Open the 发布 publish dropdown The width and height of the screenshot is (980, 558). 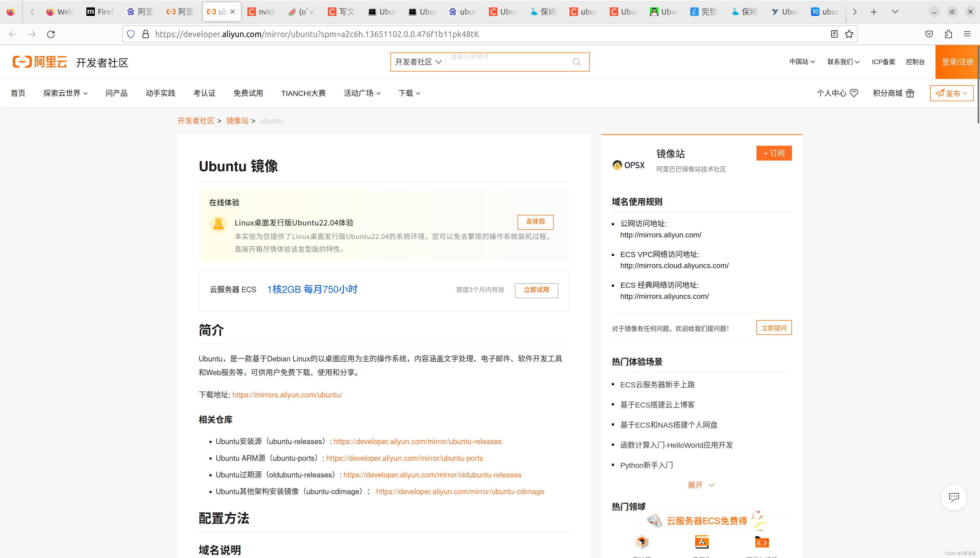click(x=952, y=93)
